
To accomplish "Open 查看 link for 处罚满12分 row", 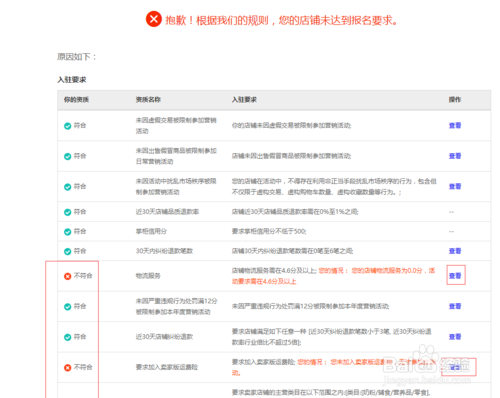I will click(x=455, y=306).
